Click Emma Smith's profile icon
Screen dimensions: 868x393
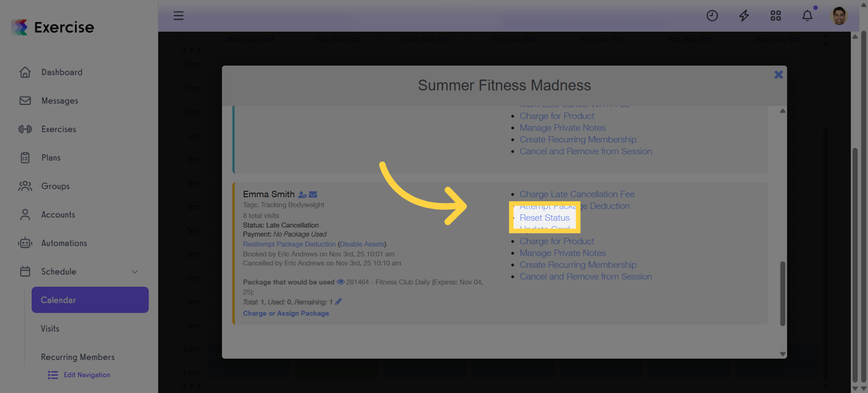(x=302, y=195)
